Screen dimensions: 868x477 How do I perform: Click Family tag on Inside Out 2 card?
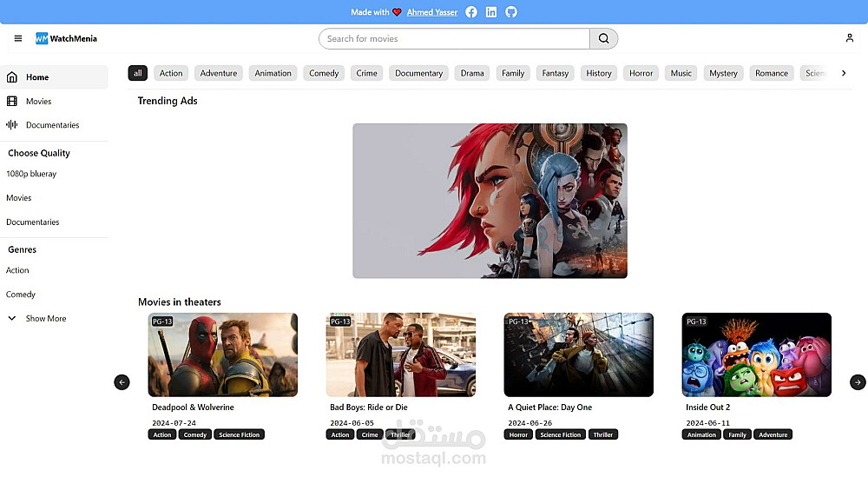737,435
